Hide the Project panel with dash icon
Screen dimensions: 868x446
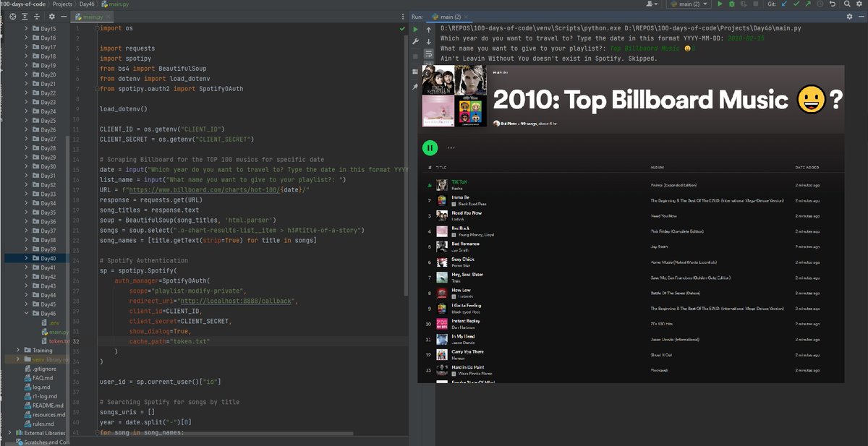[63, 16]
